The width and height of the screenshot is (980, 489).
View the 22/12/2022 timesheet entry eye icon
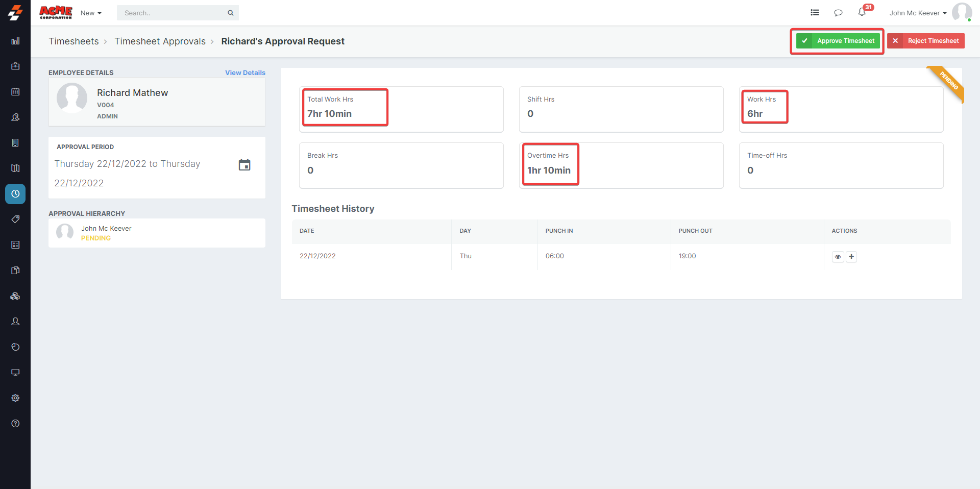[838, 257]
